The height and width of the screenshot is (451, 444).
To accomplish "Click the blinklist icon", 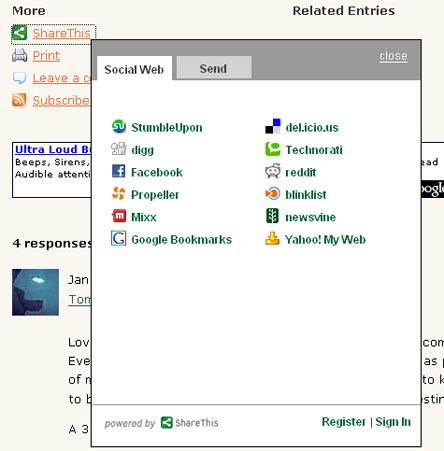I will [273, 194].
